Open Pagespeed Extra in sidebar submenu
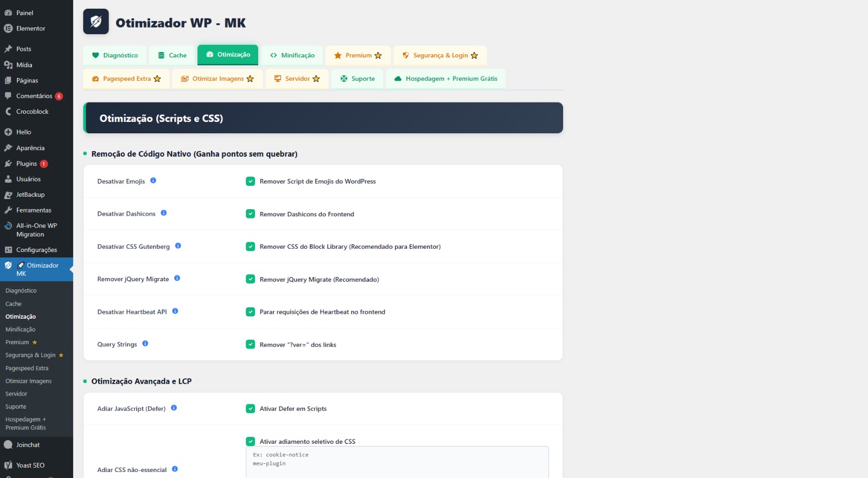This screenshot has height=478, width=868. [x=27, y=368]
